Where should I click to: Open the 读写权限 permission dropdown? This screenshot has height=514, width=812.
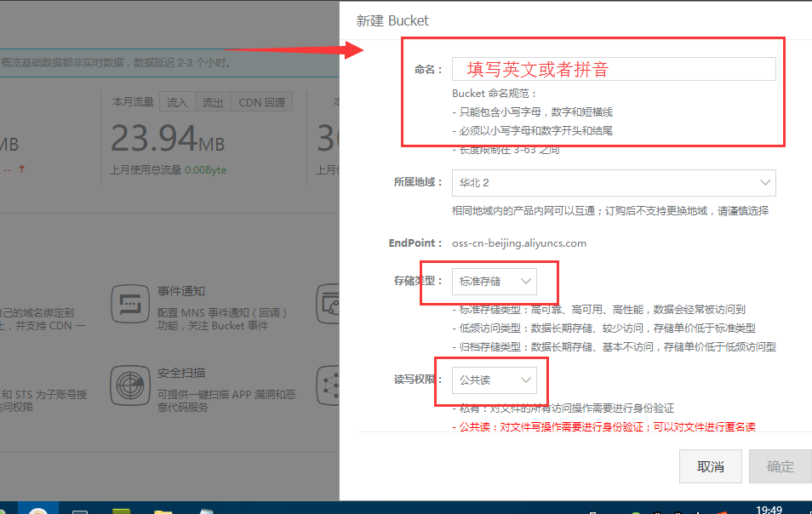(494, 380)
